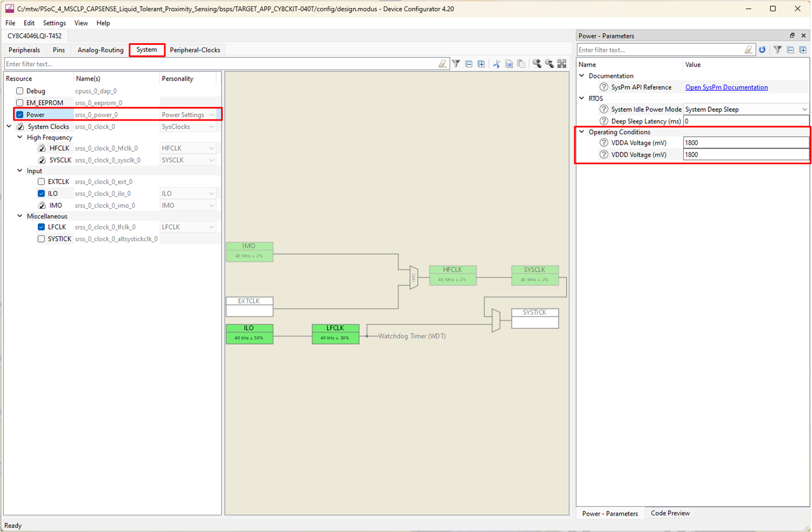Click the help icon for System Idle Power Mode
Image resolution: width=812 pixels, height=532 pixels.
point(604,109)
